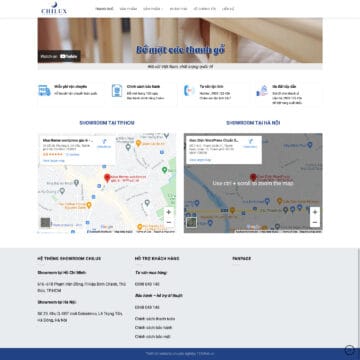The image size is (360, 360).
Task: Click the green pin on the TPHCM map
Action: point(164,170)
